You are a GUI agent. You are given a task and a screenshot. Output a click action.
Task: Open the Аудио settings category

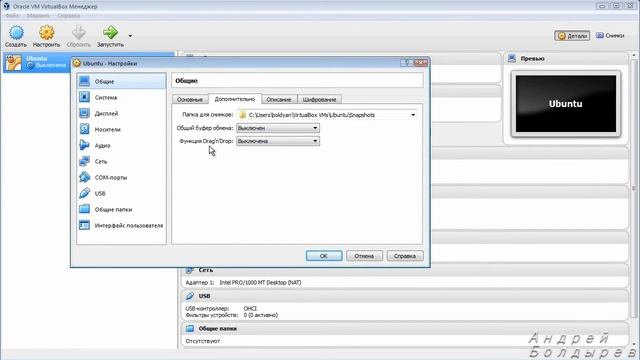tap(122, 145)
